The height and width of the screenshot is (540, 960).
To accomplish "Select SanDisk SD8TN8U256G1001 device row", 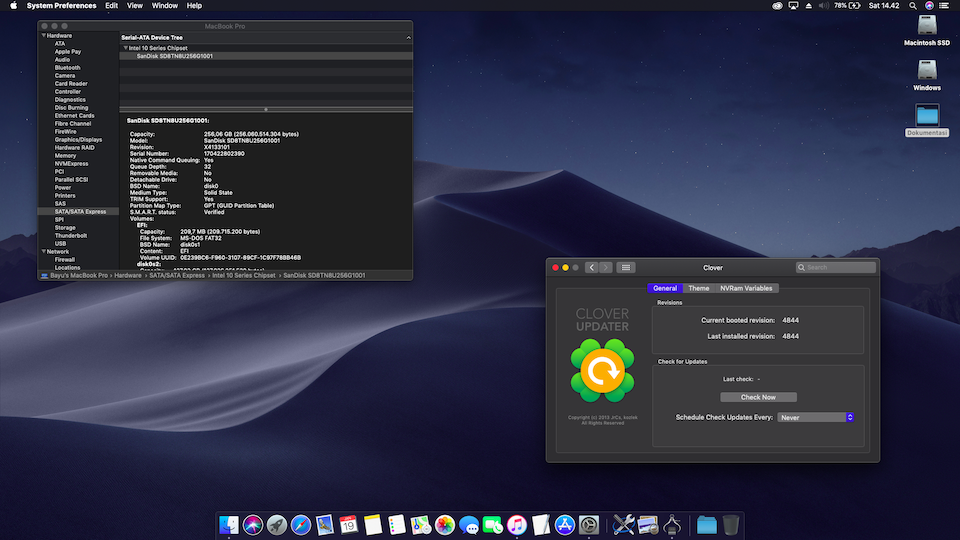I will [266, 56].
